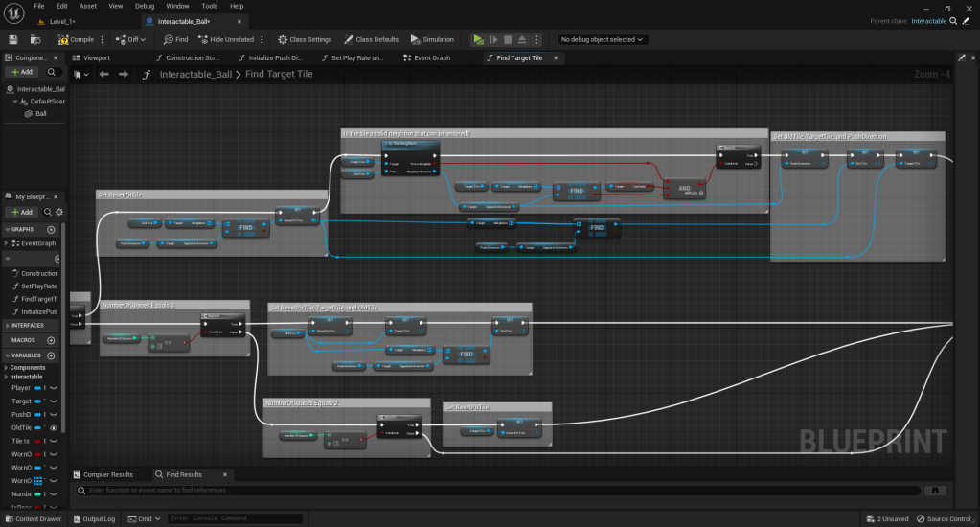
Task: Expand the Diff dropdown
Action: pos(132,39)
